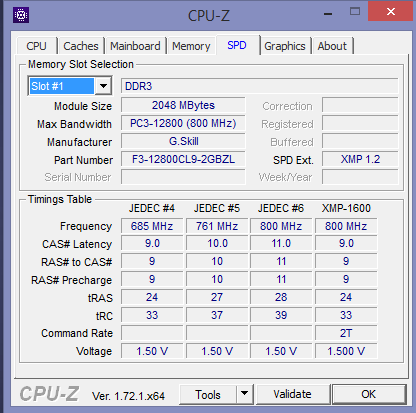Click the XMP 1.2 SPD Ext. value
Viewport: 416px width, 413px height.
click(360, 159)
